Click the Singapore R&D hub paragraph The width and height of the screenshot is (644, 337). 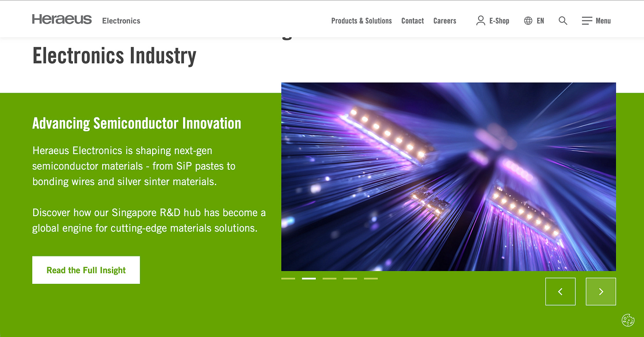[x=149, y=221]
